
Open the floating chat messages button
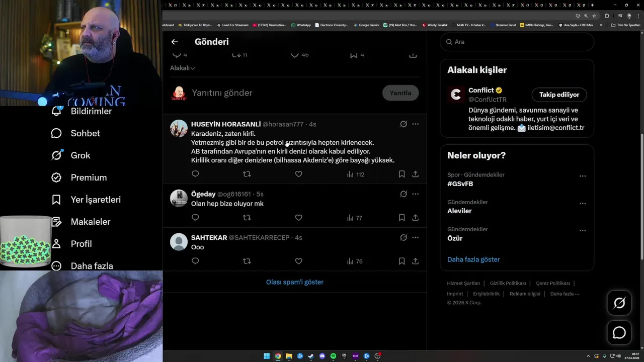pyautogui.click(x=619, y=333)
